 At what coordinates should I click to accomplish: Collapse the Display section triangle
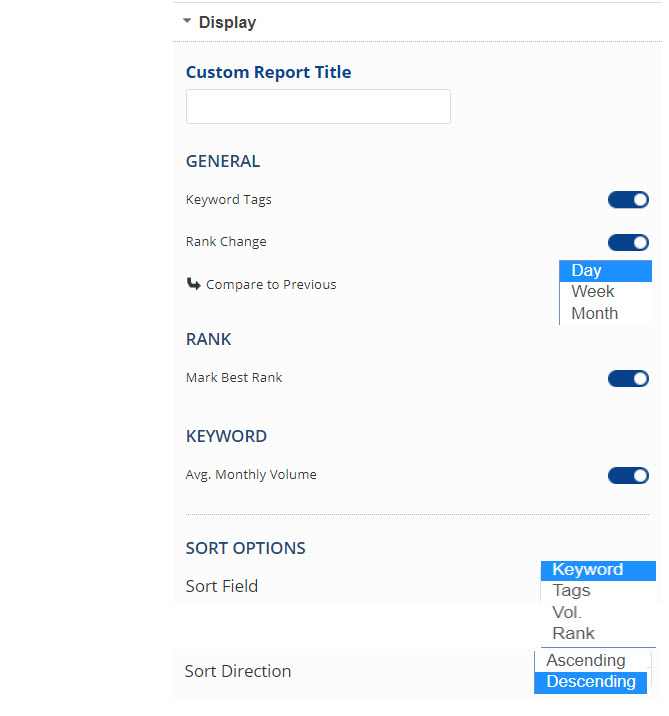[x=187, y=21]
